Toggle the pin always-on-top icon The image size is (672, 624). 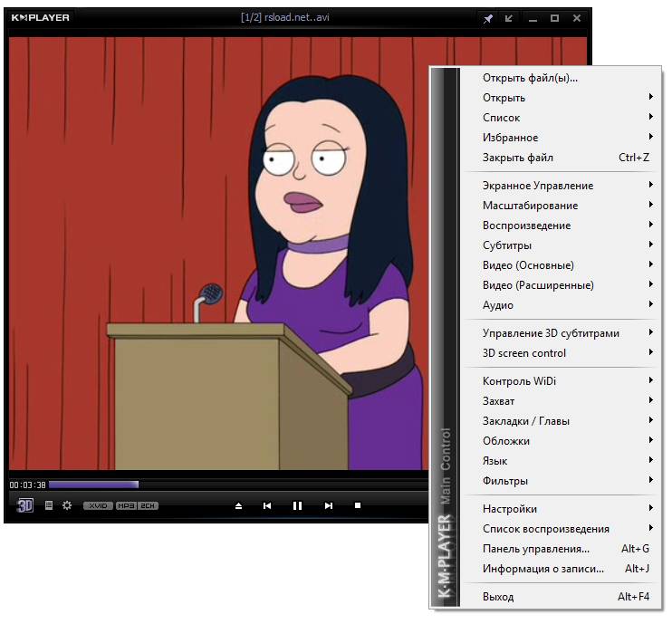(x=488, y=19)
